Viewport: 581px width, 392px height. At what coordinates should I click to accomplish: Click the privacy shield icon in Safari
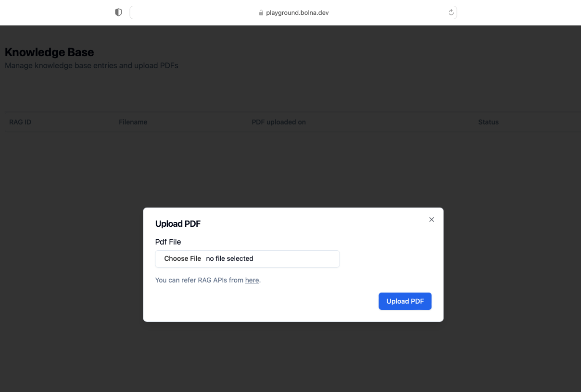[118, 12]
